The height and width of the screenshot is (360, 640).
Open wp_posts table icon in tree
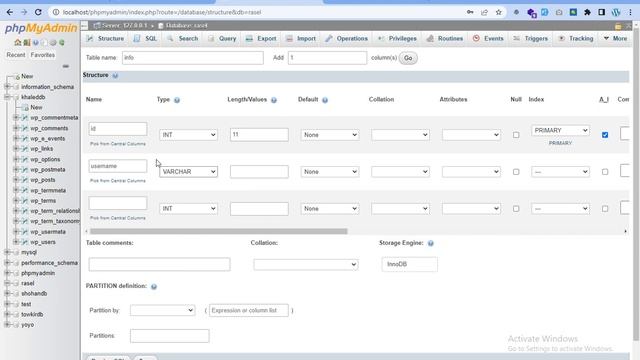pyautogui.click(x=24, y=180)
